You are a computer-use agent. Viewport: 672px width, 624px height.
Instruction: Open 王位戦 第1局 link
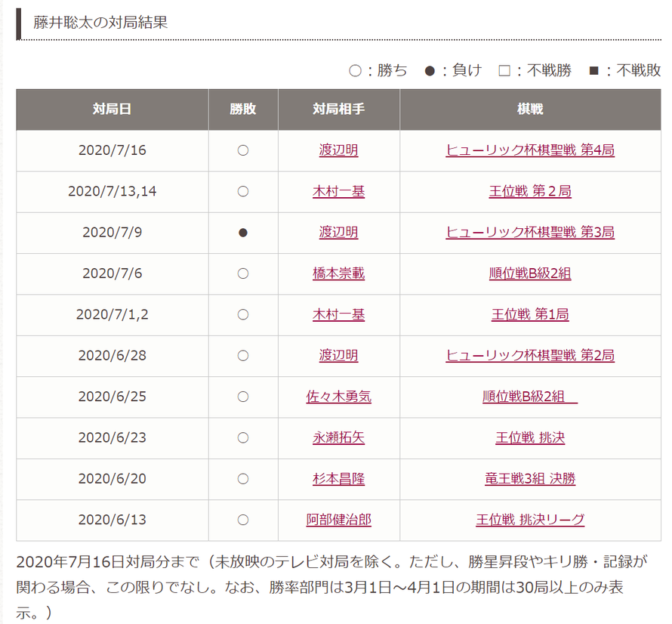coord(530,315)
